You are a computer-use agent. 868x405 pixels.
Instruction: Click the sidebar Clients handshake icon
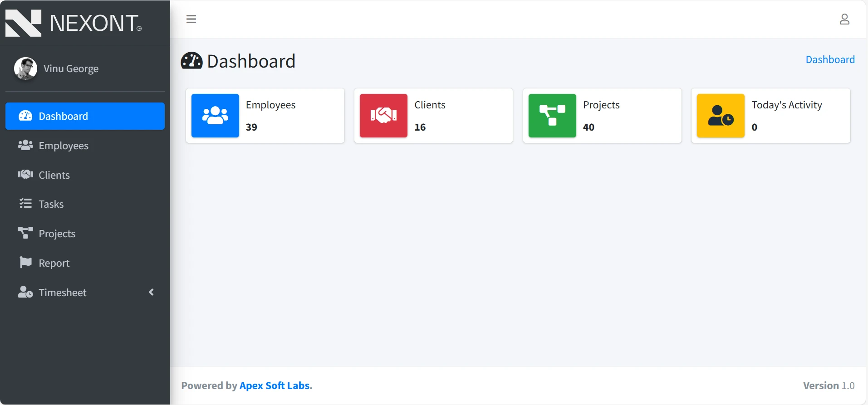pyautogui.click(x=25, y=175)
